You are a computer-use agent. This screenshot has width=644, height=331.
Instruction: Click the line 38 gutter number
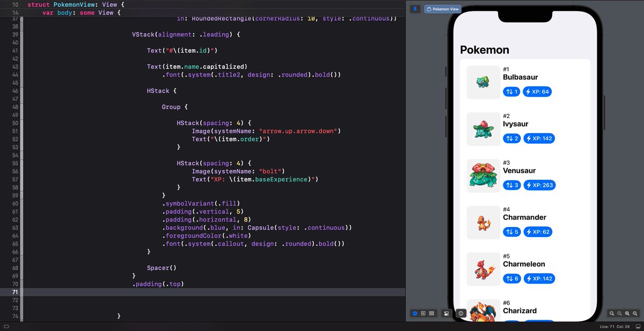click(x=14, y=26)
